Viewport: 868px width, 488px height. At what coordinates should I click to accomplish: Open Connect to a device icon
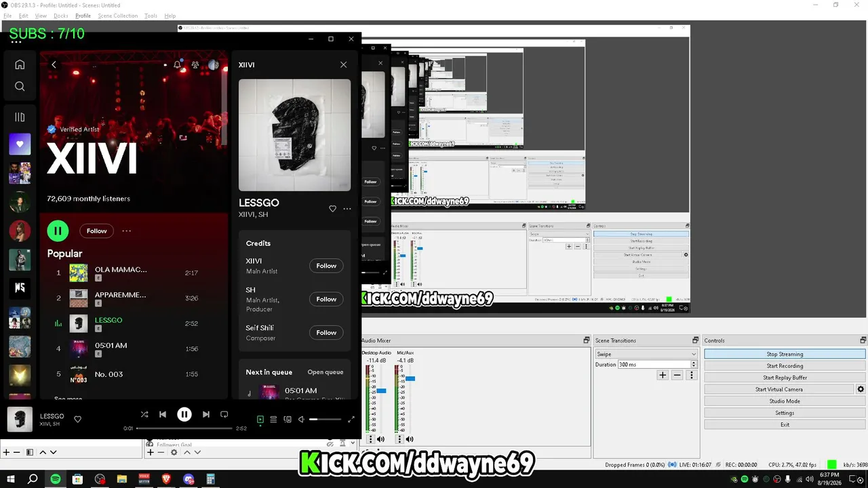288,420
